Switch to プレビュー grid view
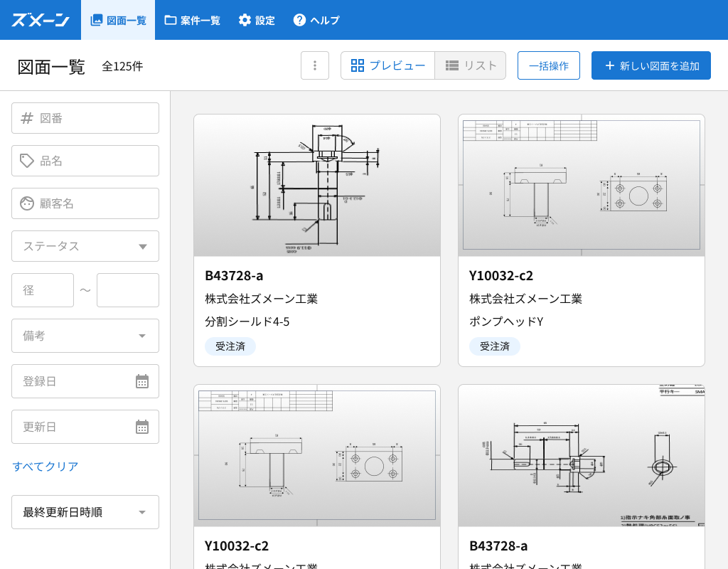This screenshot has height=569, width=728. [x=387, y=65]
